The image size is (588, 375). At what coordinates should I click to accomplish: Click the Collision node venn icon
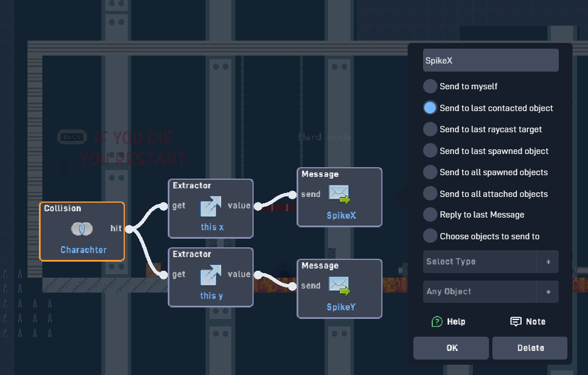coord(82,229)
